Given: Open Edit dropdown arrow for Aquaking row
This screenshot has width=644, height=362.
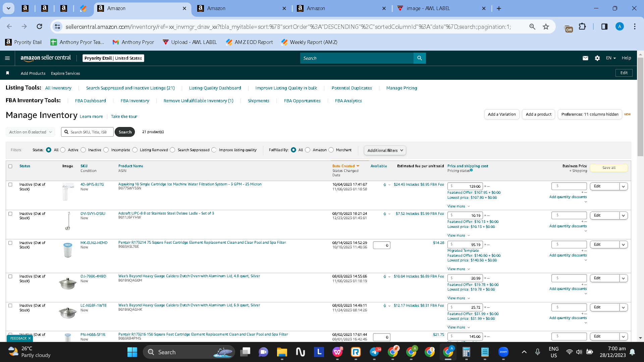Looking at the screenshot, I should coord(624,186).
